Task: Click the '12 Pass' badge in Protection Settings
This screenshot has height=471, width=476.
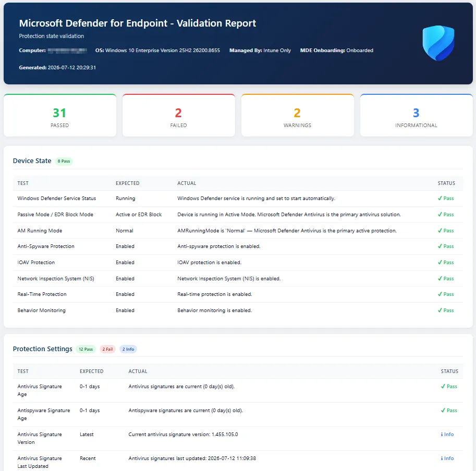Action: coord(86,349)
